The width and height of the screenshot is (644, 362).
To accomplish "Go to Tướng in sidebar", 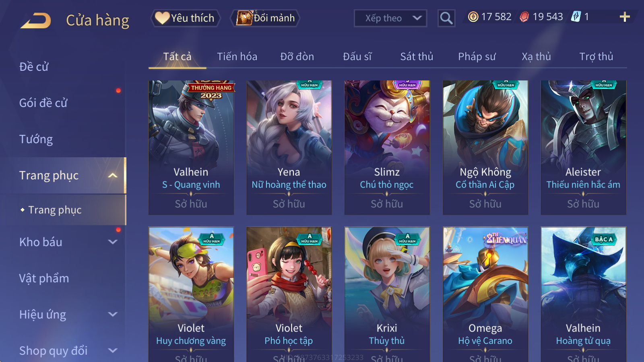I will pyautogui.click(x=36, y=139).
